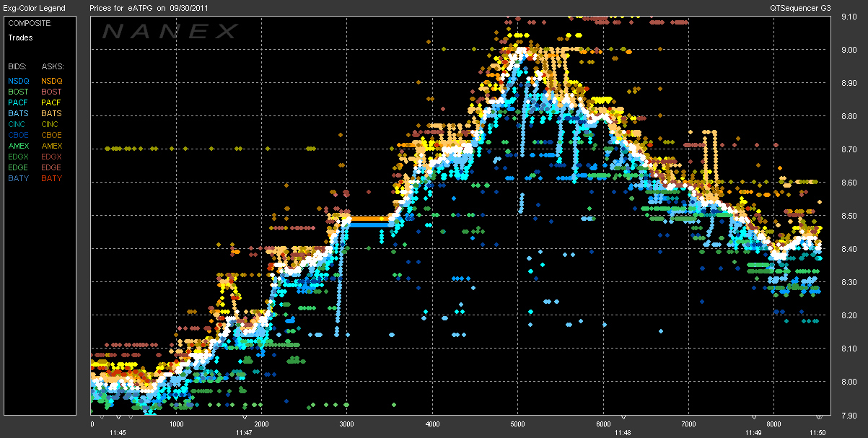Click the 1000 sequence axis label
The image size is (868, 438).
click(x=176, y=424)
